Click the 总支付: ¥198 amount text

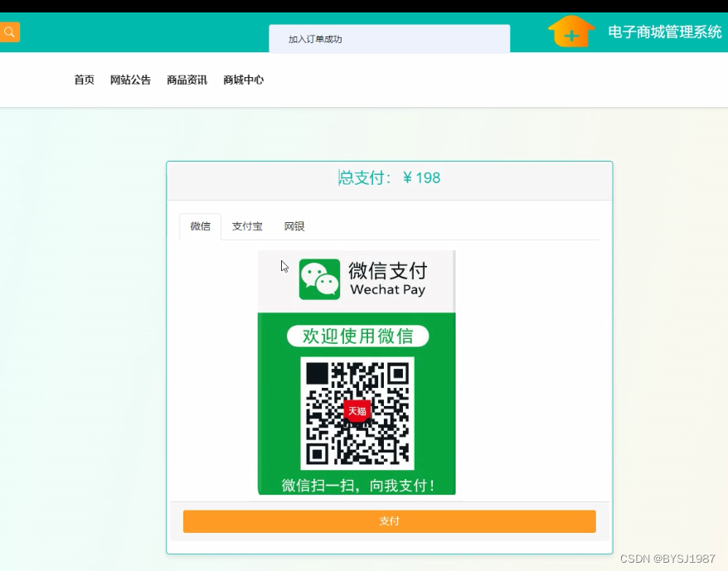point(389,178)
